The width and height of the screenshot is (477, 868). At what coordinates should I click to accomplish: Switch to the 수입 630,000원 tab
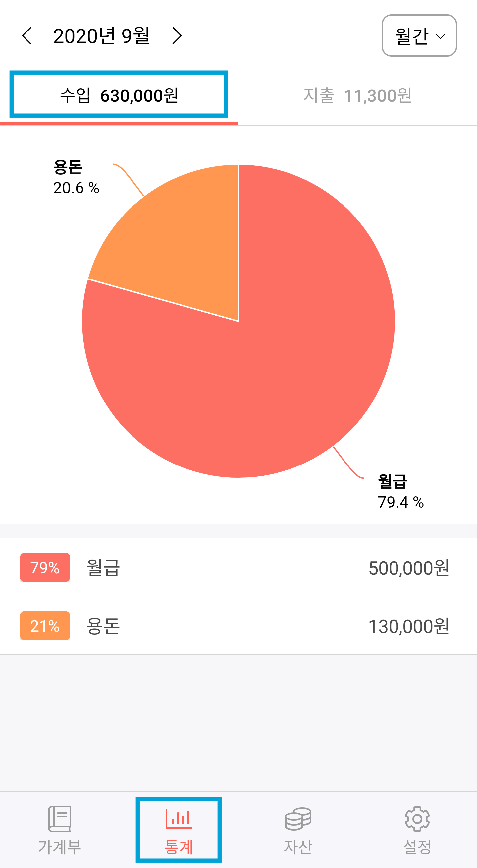point(119,95)
